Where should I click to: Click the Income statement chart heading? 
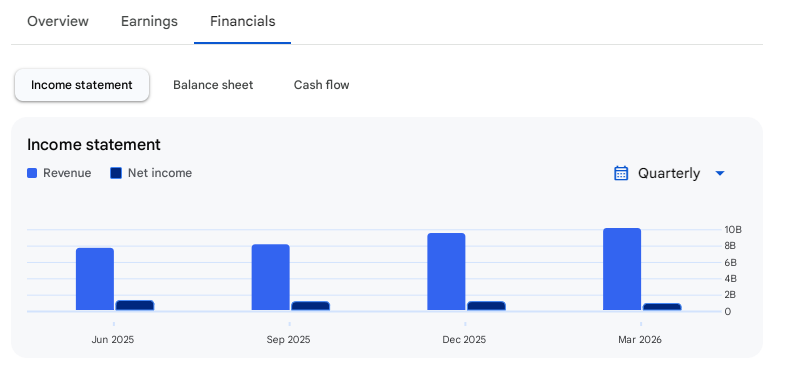[94, 145]
